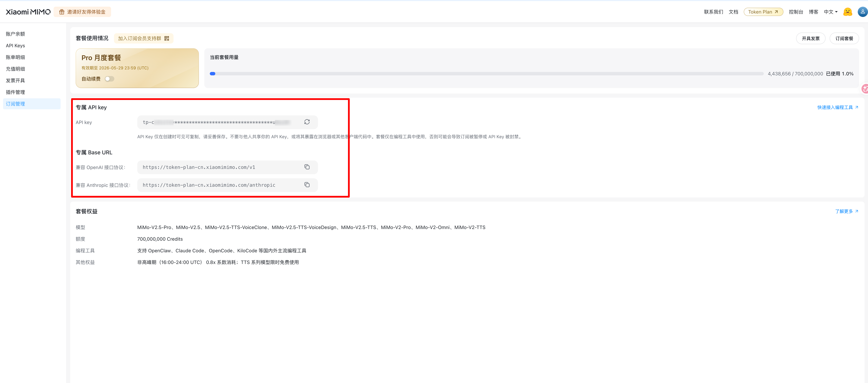Image resolution: width=868 pixels, height=383 pixels.
Task: Copy the OpenAI-compatible base URL
Action: click(x=307, y=167)
